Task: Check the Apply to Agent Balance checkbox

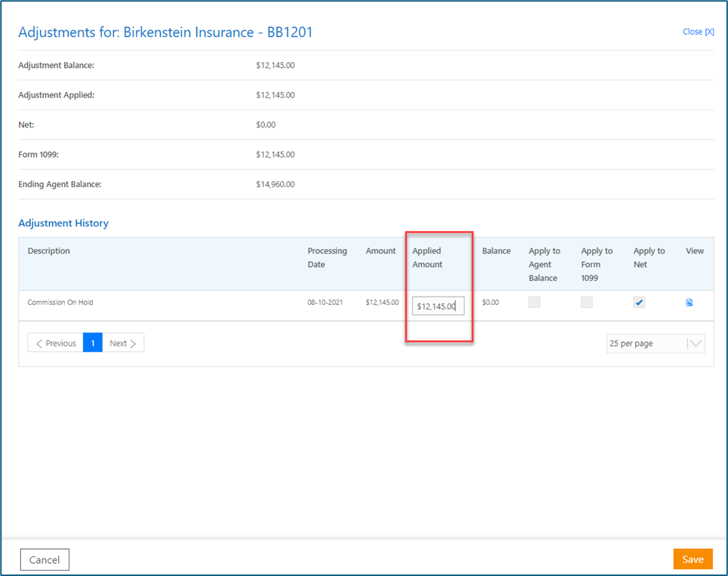Action: pos(535,303)
